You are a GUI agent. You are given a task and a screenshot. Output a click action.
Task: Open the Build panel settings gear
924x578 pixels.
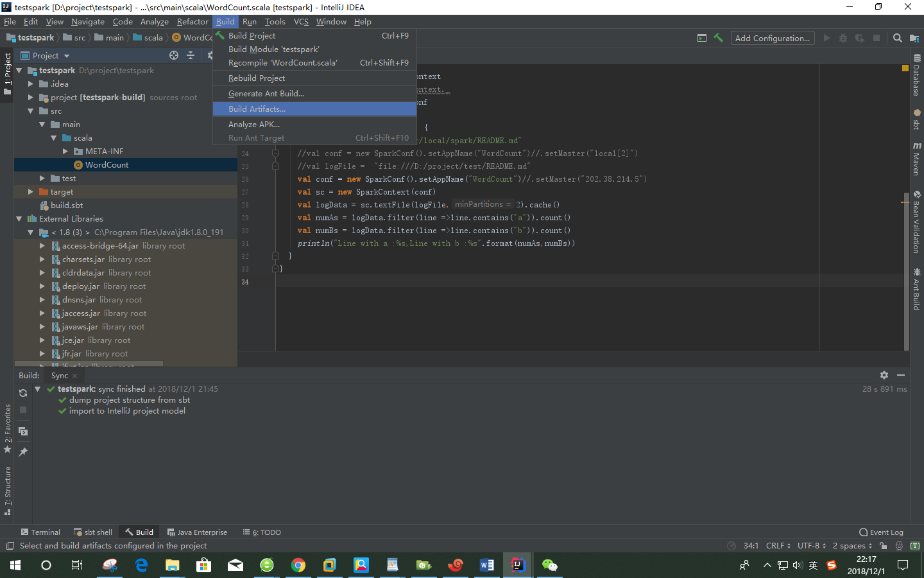(884, 375)
